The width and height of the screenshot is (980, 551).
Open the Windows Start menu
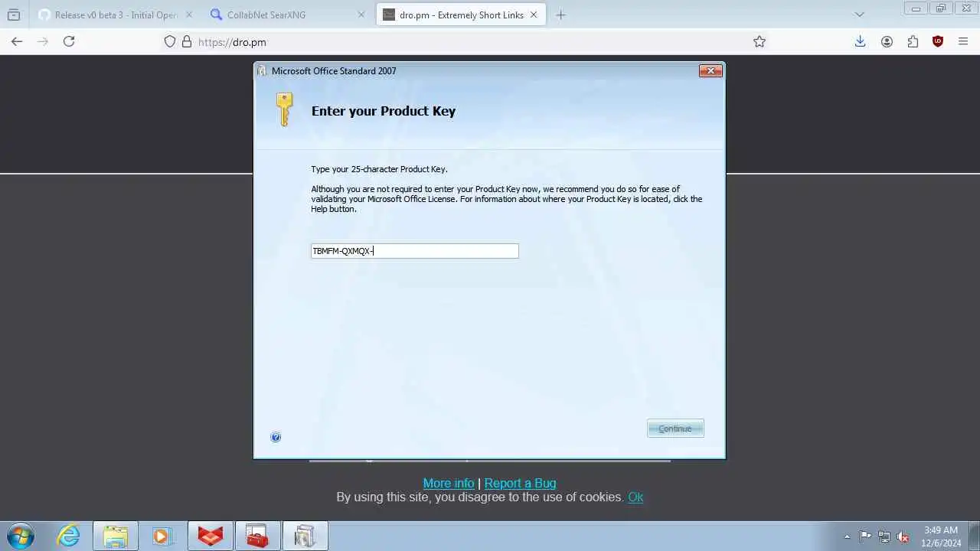pyautogui.click(x=21, y=536)
